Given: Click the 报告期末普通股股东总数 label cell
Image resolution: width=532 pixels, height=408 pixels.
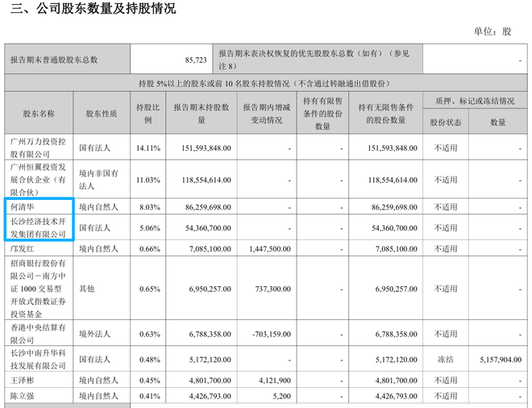Looking at the screenshot, I should (x=55, y=60).
